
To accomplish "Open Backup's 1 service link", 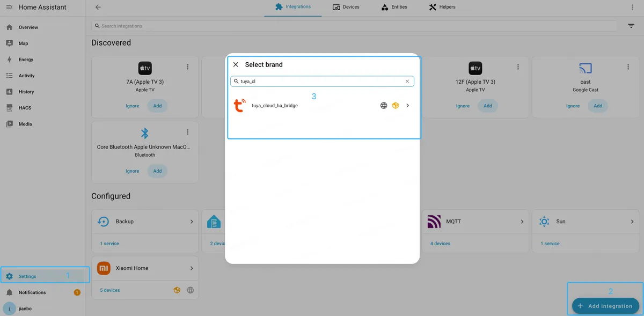I will tap(109, 244).
